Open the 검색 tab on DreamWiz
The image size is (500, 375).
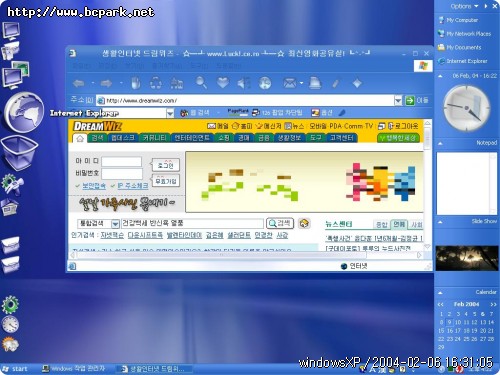tap(97, 138)
